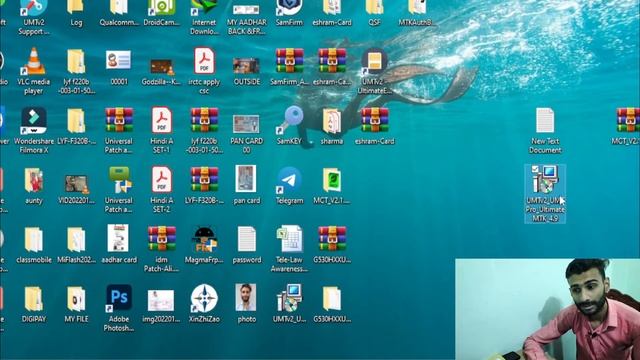640x360 pixels.
Task: Click the VID202201... video file
Action: point(76,184)
